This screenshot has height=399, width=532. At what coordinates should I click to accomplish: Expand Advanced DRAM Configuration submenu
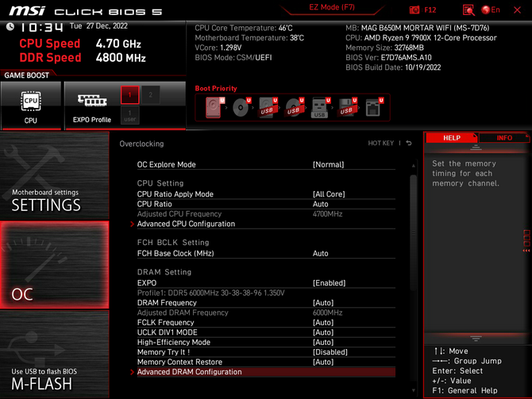(266, 372)
